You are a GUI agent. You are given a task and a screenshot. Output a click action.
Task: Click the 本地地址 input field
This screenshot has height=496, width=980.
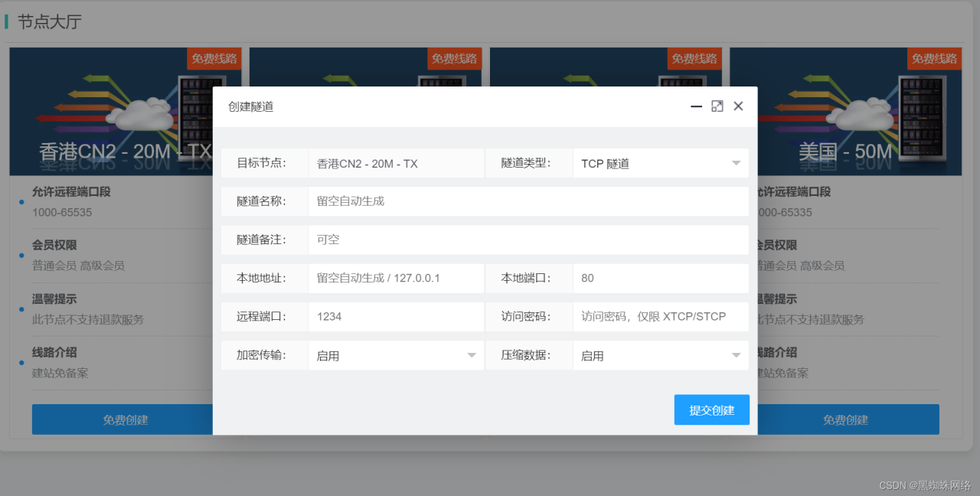[396, 278]
